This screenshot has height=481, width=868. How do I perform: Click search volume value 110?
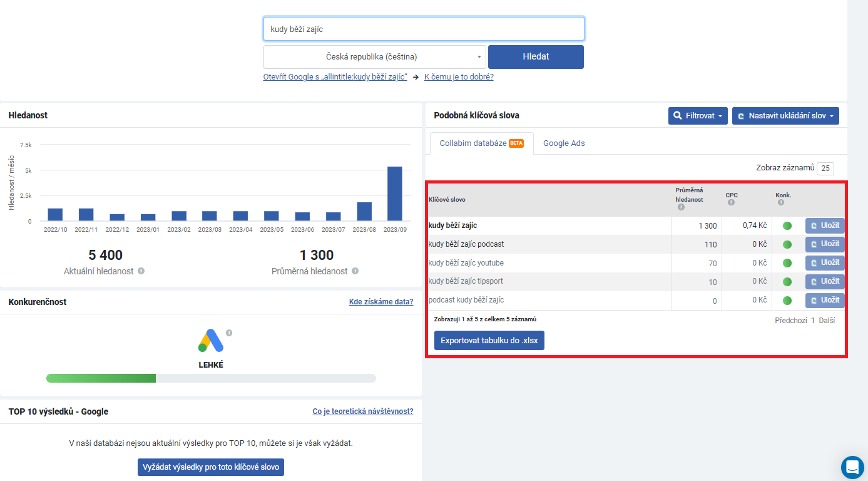(710, 244)
